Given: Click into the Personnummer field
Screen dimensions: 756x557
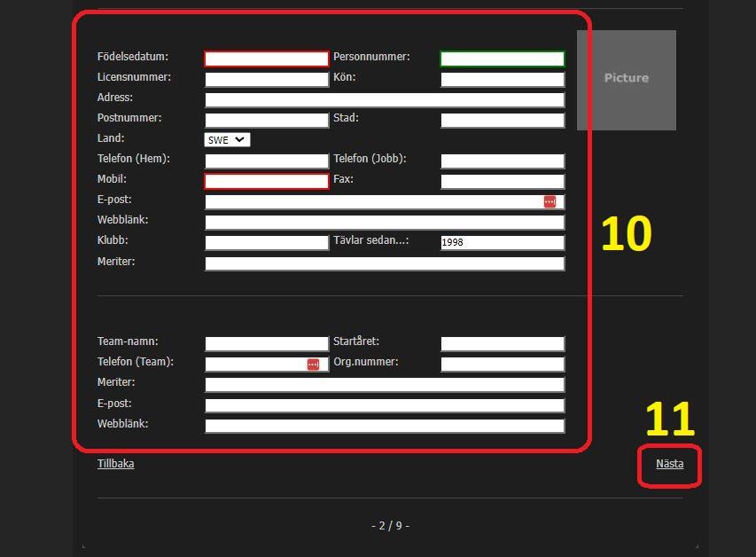Looking at the screenshot, I should [502, 59].
